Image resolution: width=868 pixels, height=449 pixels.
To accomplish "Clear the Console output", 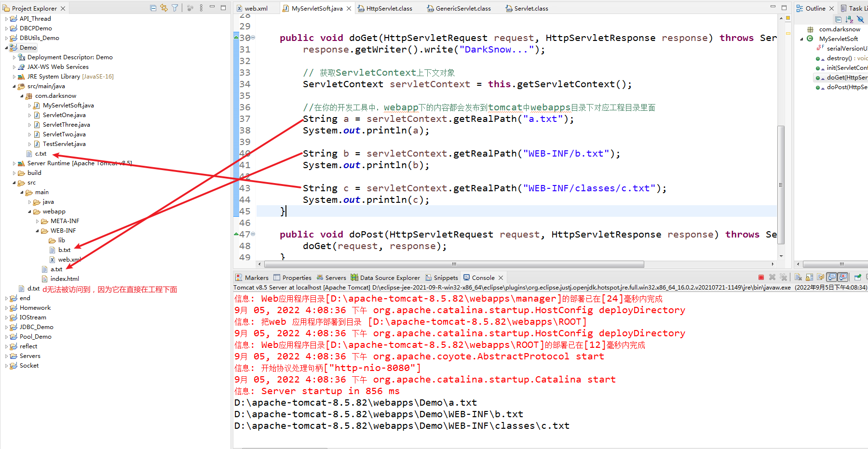I will point(798,277).
